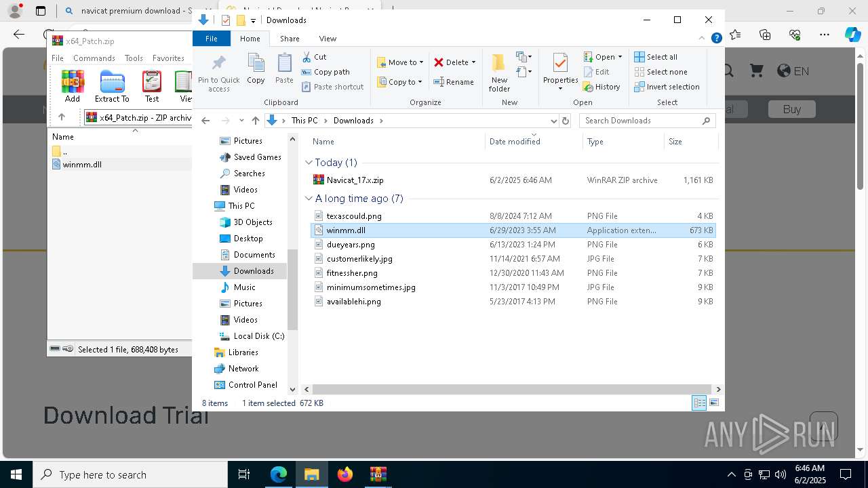Screen dimensions: 868x488
Task: Create a New folder from ribbon
Action: [499, 73]
